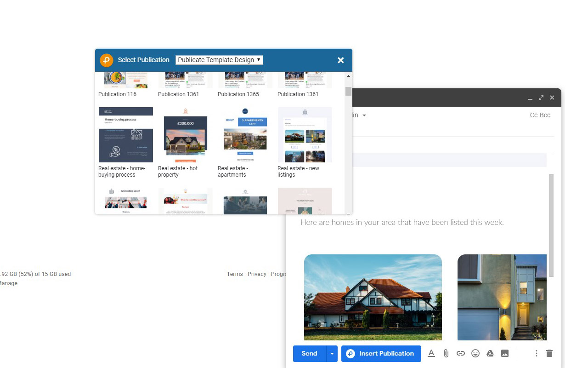The image size is (588, 368).
Task: Select the Real estate - home-buying process thumbnail
Action: coord(126,135)
